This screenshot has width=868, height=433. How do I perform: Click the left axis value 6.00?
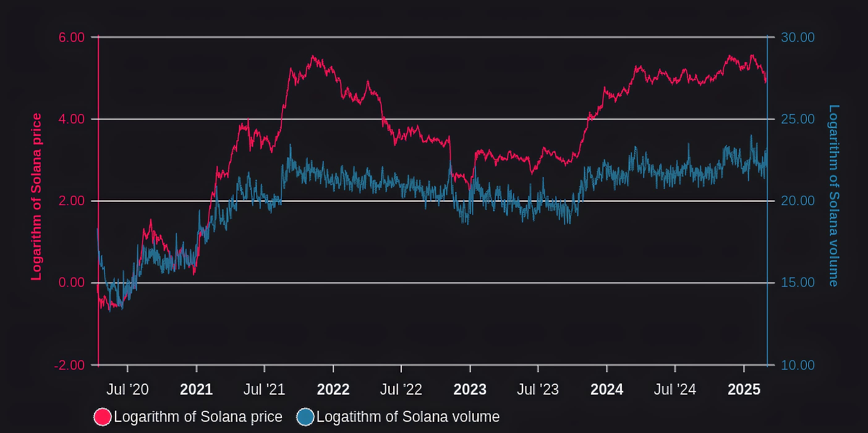(71, 37)
